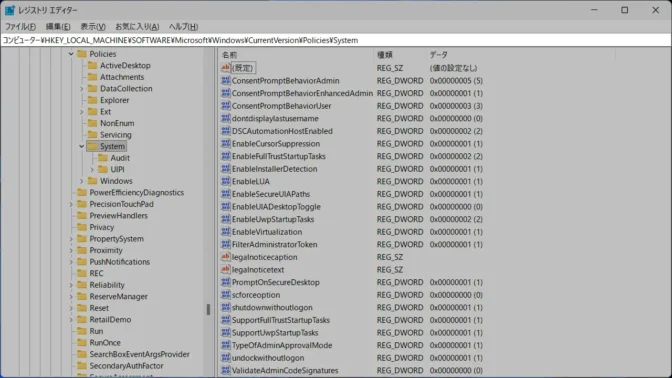This screenshot has width=672, height=378.
Task: Click the DWORD icon of ConsentPromptBehaviorEnhancedAdmin
Action: click(225, 93)
